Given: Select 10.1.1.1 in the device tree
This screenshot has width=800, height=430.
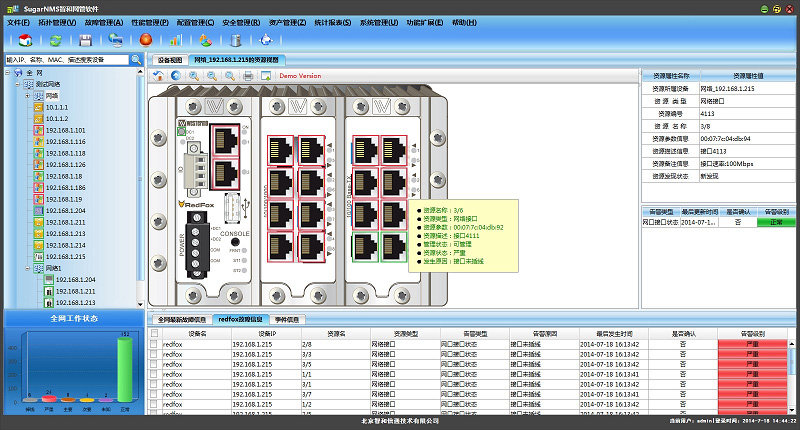Looking at the screenshot, I should (x=57, y=107).
